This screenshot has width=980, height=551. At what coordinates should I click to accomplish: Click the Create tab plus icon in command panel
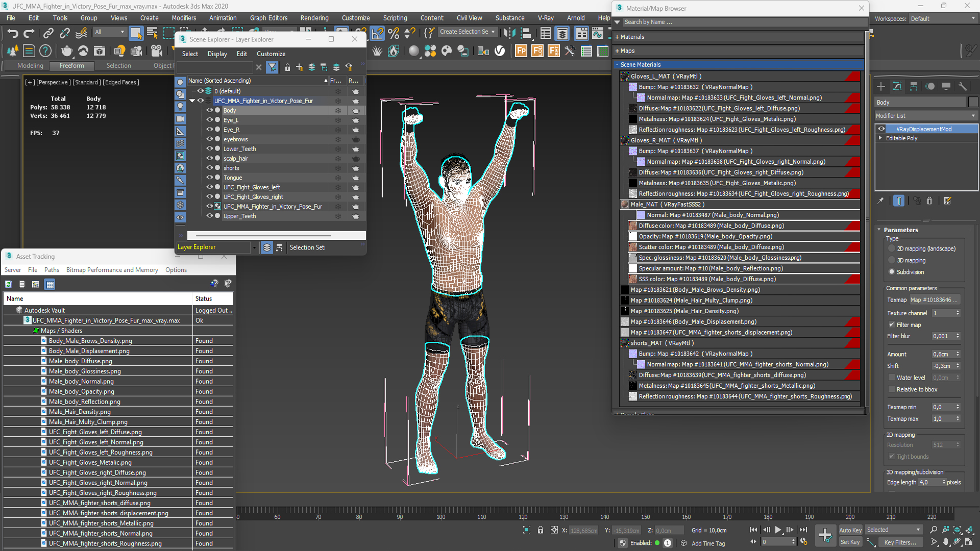(x=880, y=86)
